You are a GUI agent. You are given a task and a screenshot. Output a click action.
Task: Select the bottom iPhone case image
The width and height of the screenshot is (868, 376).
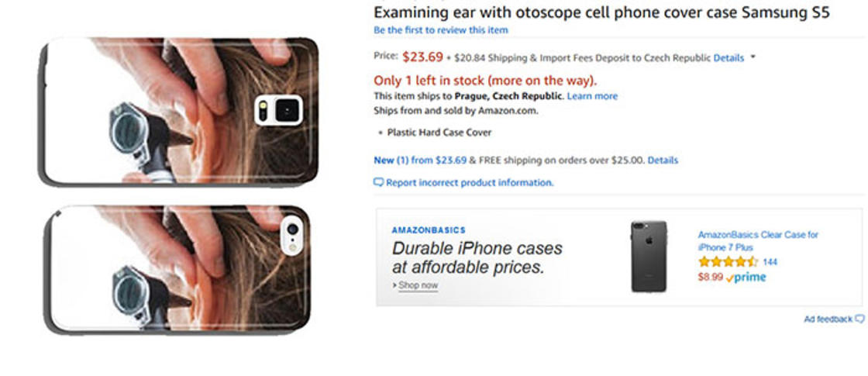pos(178,269)
